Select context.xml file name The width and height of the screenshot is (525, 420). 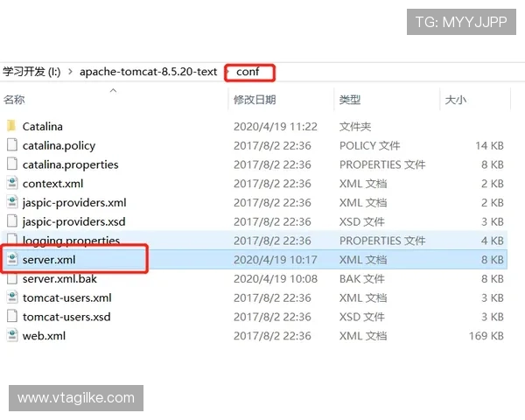click(x=52, y=184)
